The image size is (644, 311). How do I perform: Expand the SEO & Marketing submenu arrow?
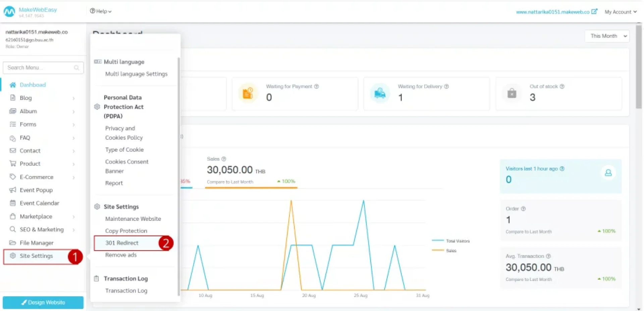73,230
